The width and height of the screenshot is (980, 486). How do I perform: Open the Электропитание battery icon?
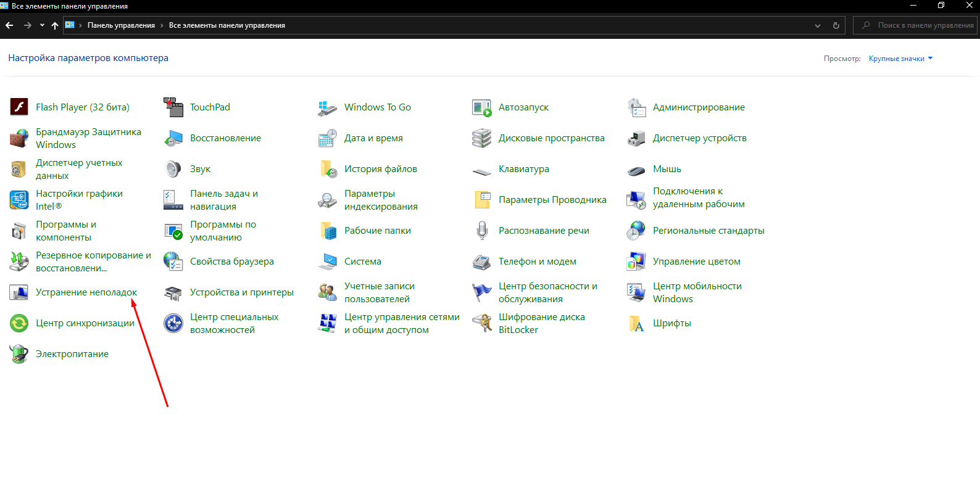click(19, 354)
